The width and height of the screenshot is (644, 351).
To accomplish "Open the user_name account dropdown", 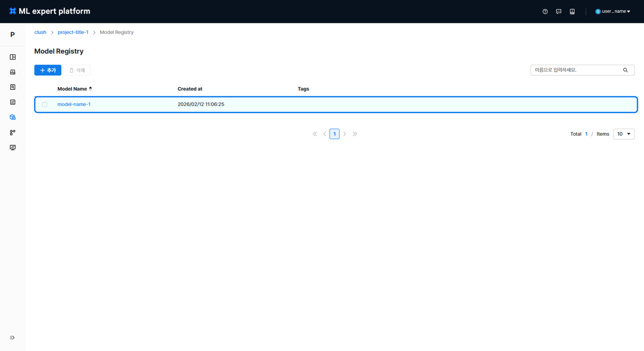I will click(613, 11).
